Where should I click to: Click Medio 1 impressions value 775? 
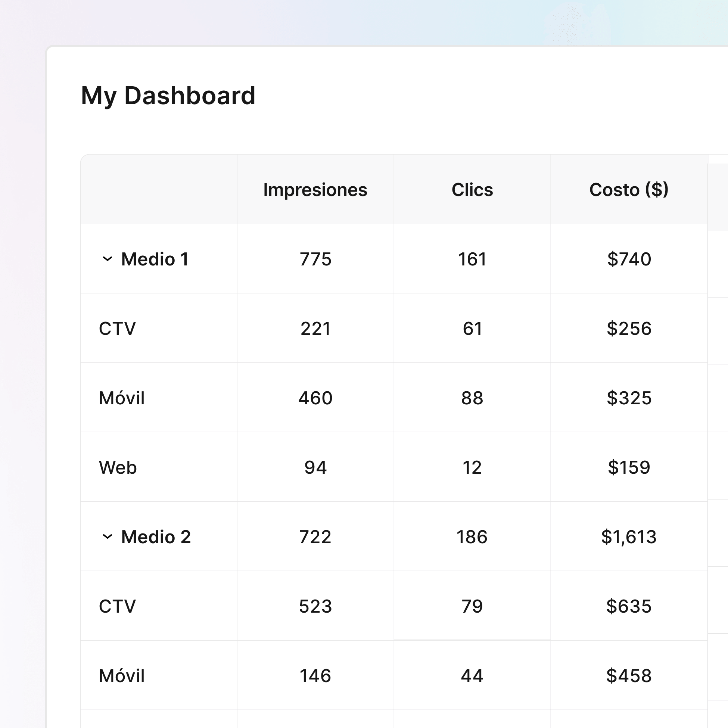pos(315,259)
